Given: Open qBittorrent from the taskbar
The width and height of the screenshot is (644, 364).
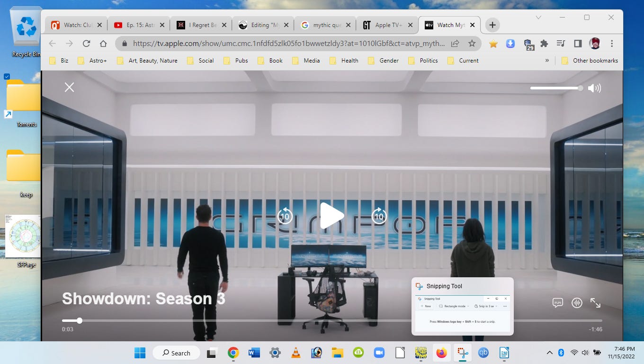Looking at the screenshot, I should coord(483,353).
